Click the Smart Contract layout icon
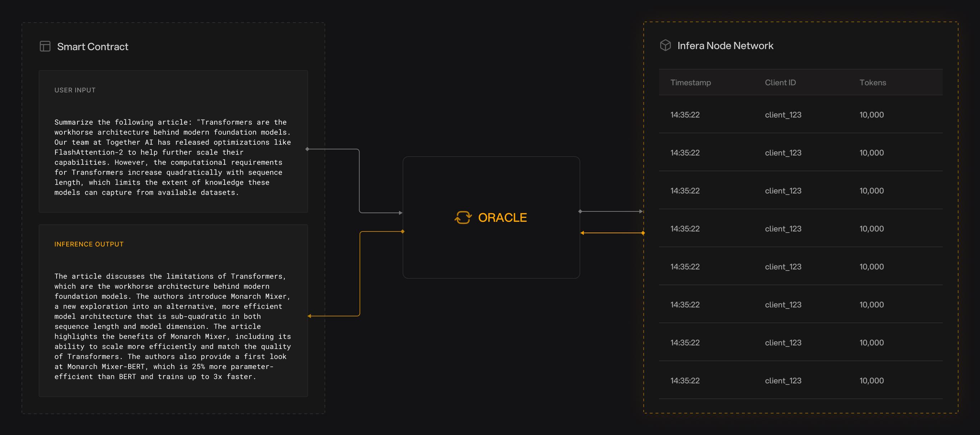Image resolution: width=980 pixels, height=435 pixels. [x=45, y=47]
